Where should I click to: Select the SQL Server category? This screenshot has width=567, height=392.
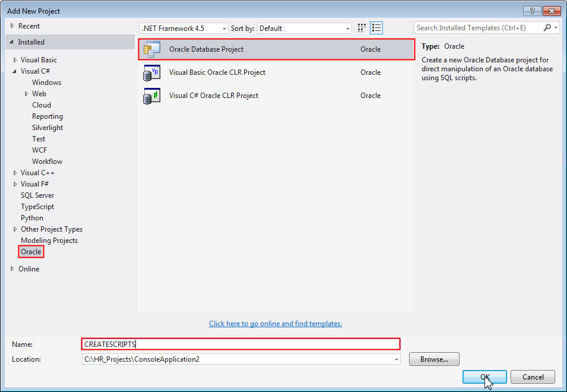(x=37, y=195)
